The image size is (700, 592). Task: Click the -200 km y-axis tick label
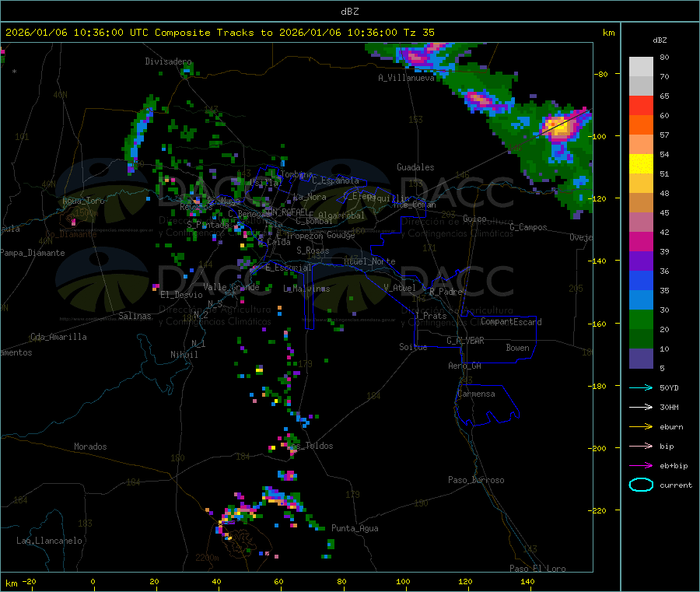599,448
